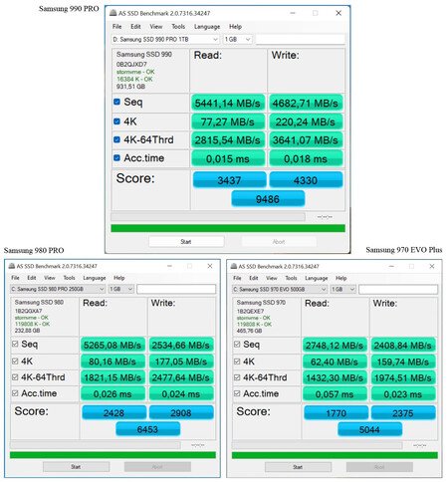448x482 pixels.
Task: Click Seq read value 5441,14 MB/s
Action: [x=228, y=103]
